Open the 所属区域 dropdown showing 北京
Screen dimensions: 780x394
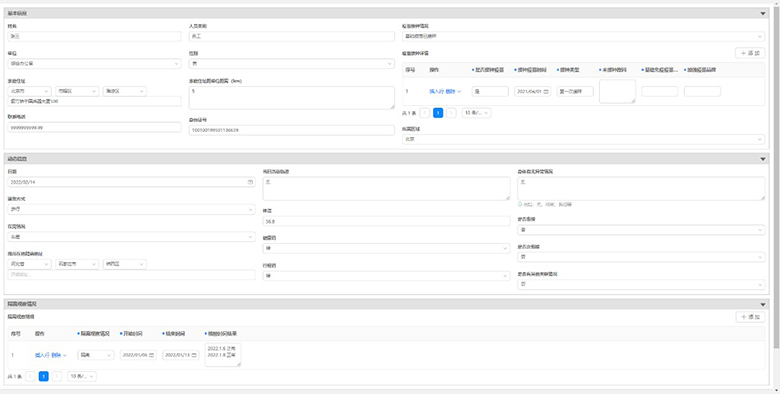pos(584,139)
